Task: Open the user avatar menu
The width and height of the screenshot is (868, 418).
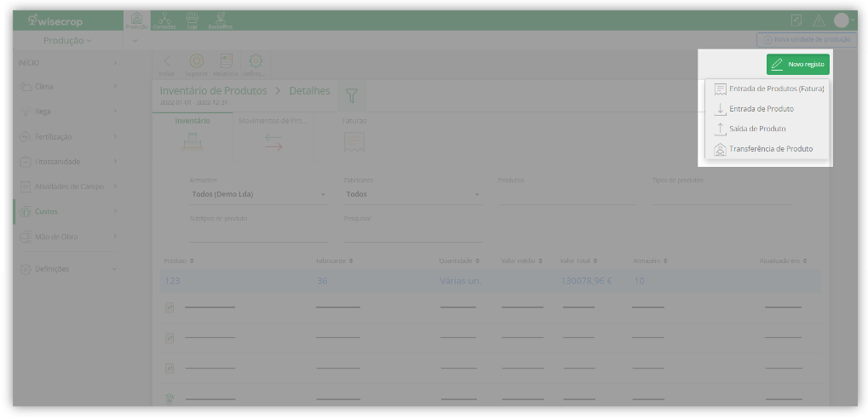Action: pos(842,20)
